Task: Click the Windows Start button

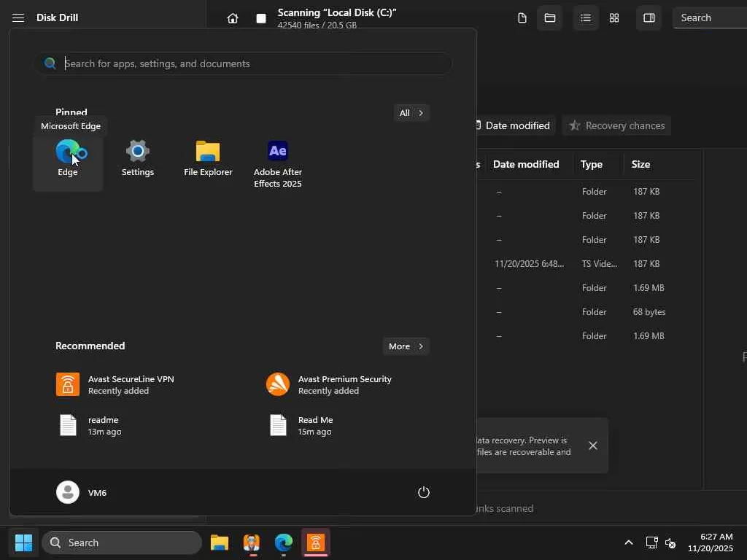Action: click(x=23, y=542)
